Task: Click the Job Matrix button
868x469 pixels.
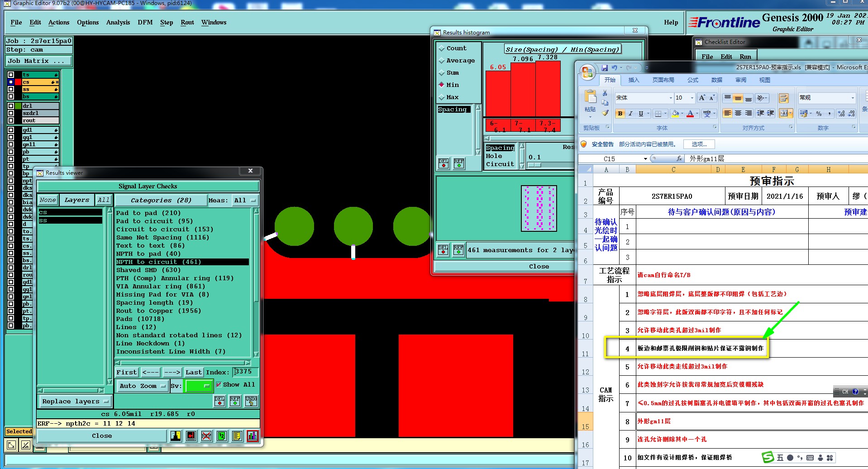Action: pyautogui.click(x=38, y=61)
